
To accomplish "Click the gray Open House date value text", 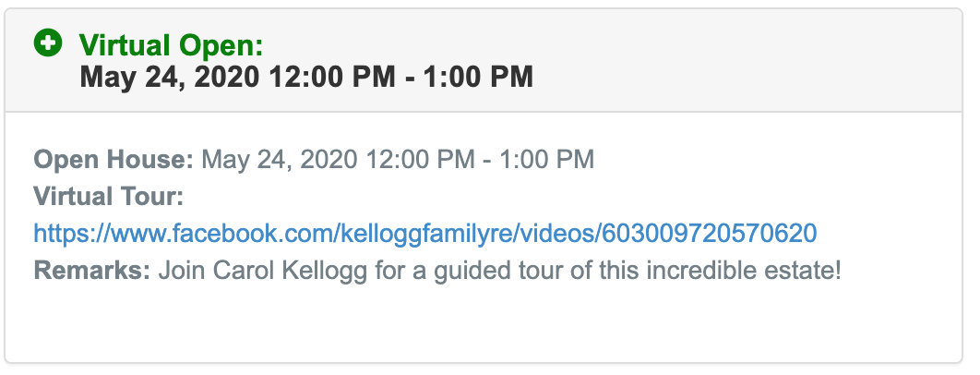I will (x=398, y=159).
